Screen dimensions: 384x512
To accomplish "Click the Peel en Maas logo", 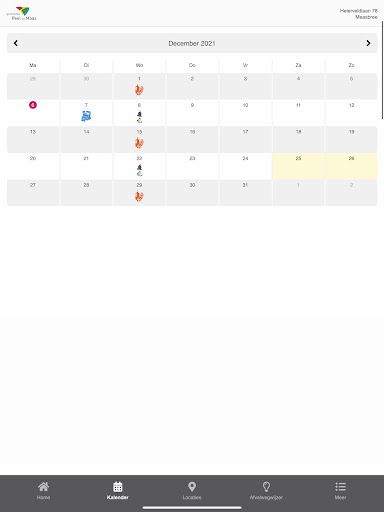I will 22,14.
